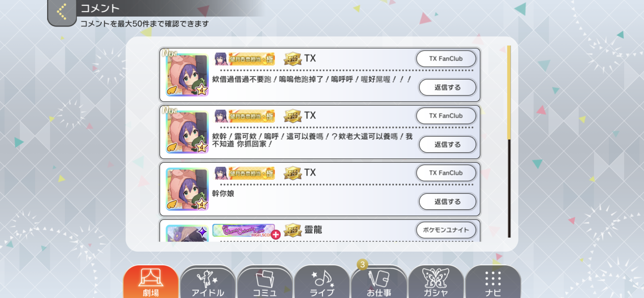Reply to second TX comment with 返信する

tap(447, 145)
